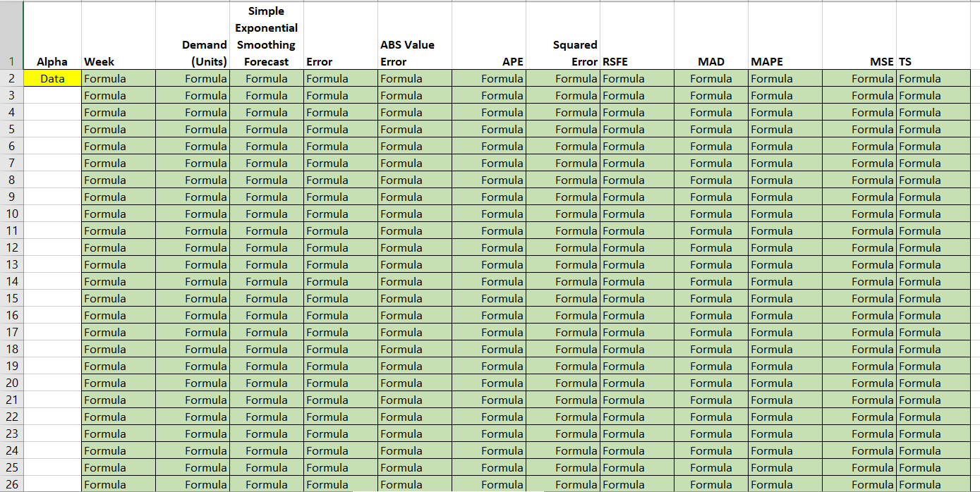Select row number 1 to highlight the header row
The image size is (980, 492).
click(10, 61)
